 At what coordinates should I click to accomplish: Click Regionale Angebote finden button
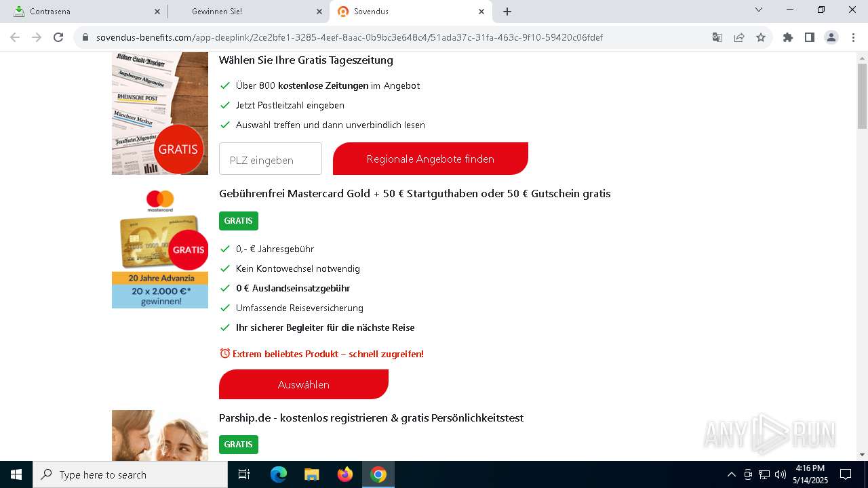pos(431,159)
